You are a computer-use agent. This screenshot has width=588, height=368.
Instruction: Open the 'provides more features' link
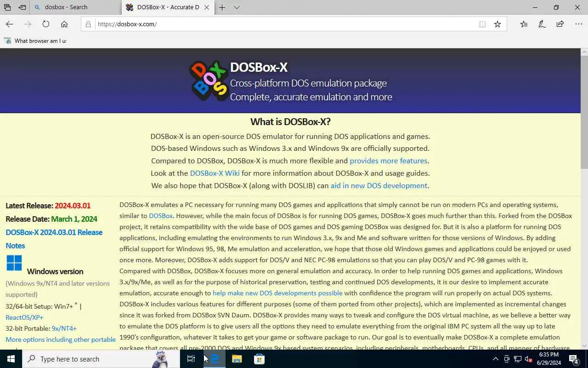[x=389, y=161]
